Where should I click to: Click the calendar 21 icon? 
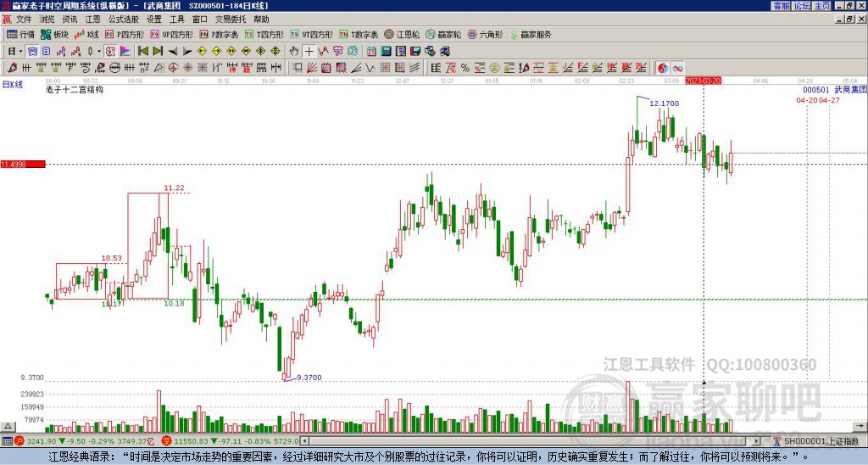[x=371, y=52]
